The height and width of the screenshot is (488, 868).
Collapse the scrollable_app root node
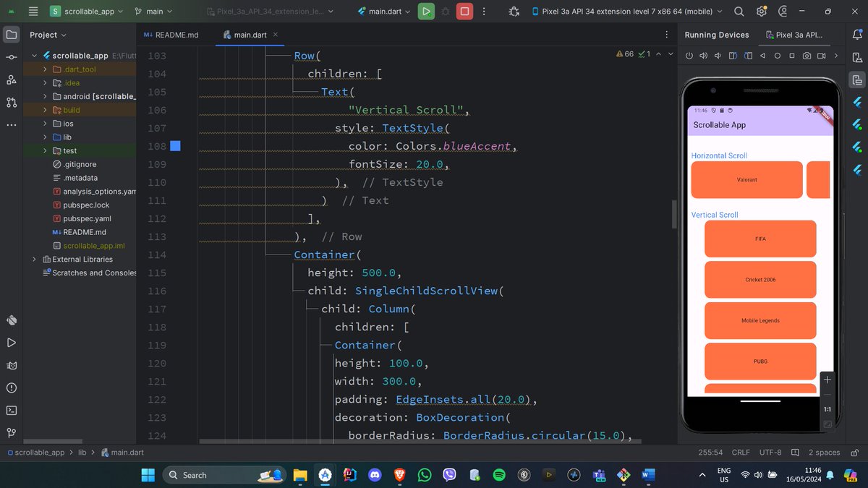34,56
